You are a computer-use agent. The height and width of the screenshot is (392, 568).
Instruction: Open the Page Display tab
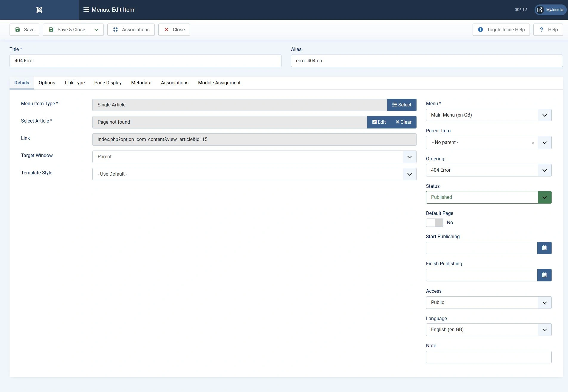(x=108, y=83)
